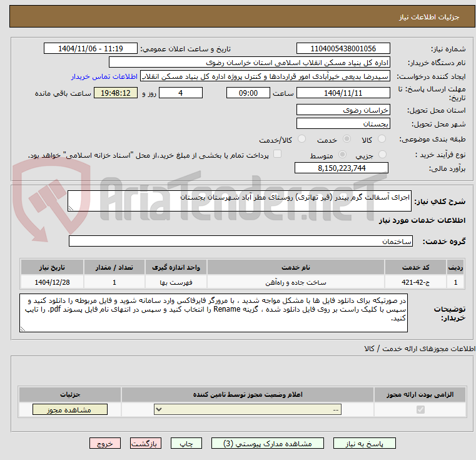Viewport: 476px width, 460px height.
Task: Click the توضیحات خریدار text area
Action: [213, 313]
